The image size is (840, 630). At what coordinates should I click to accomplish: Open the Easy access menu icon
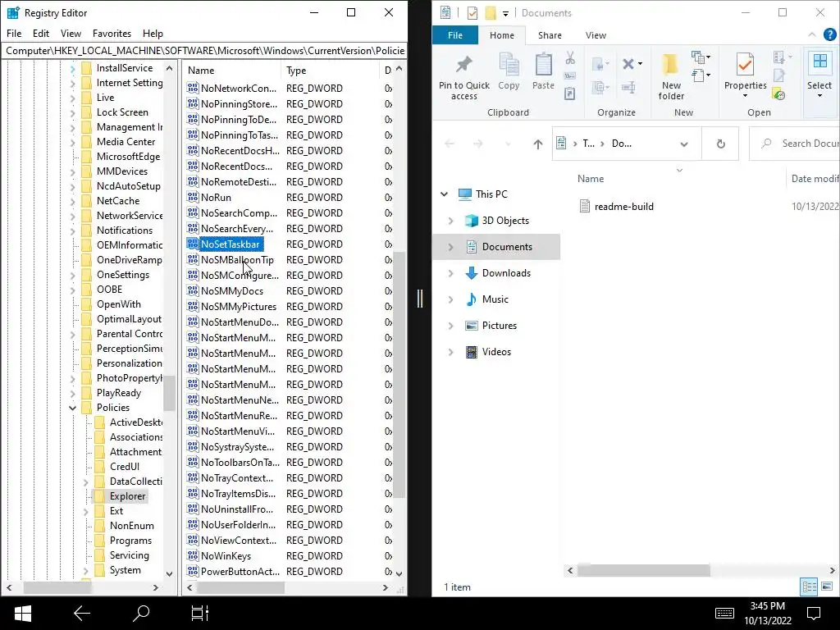point(701,75)
